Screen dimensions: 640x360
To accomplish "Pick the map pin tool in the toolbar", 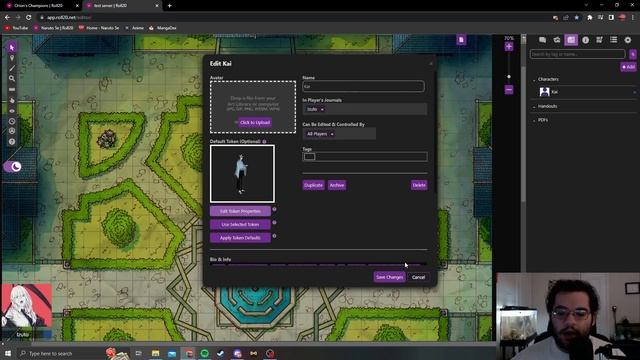I will click(12, 58).
